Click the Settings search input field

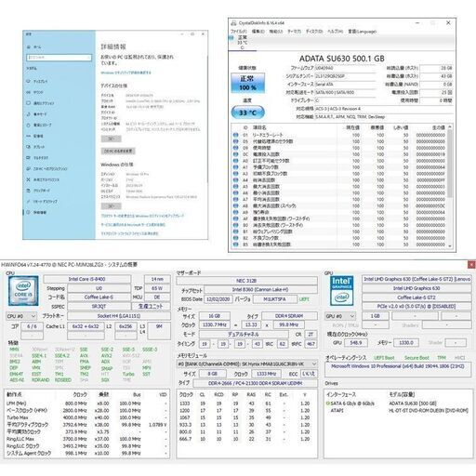(x=59, y=58)
